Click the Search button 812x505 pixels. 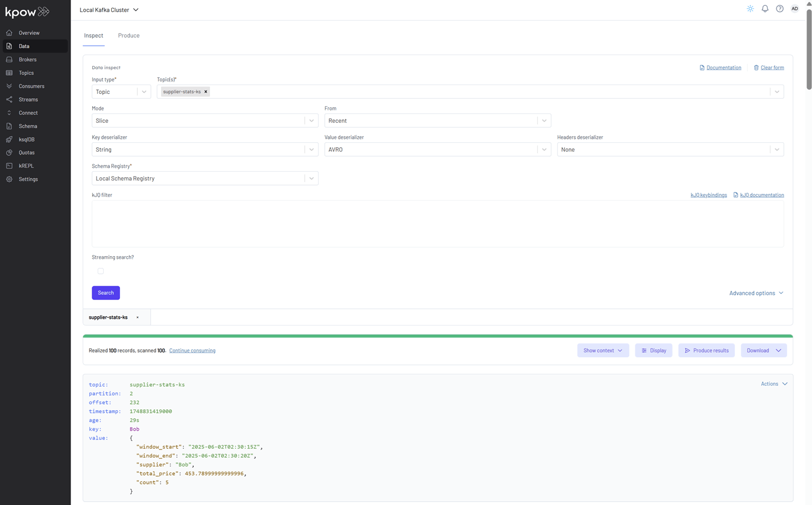pos(106,293)
